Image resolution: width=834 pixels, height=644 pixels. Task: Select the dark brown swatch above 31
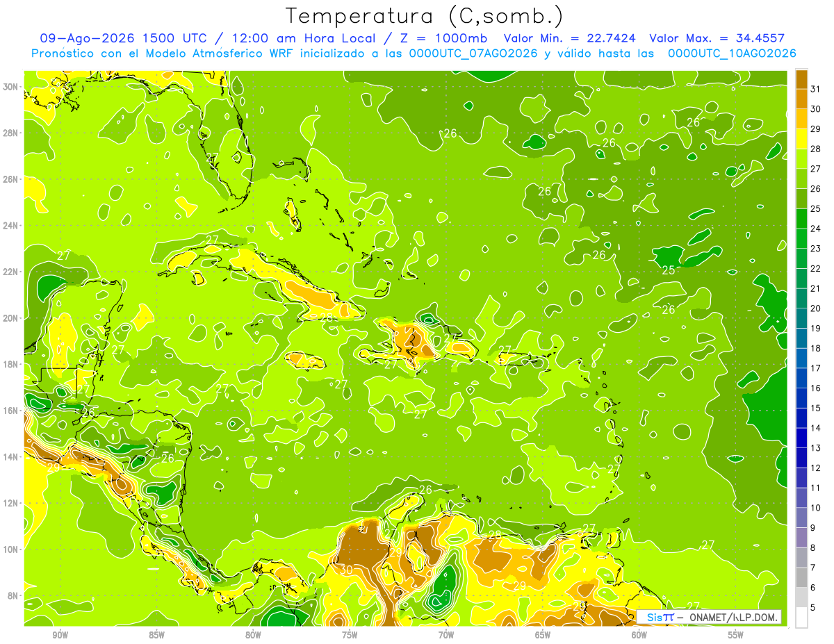[x=801, y=79]
